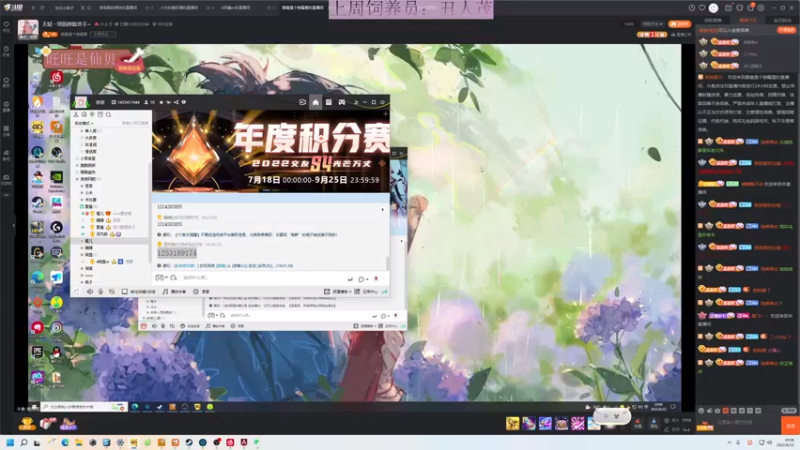This screenshot has width=800, height=450.
Task: Click the first gold gift icon in Huya gift bar
Action: tap(513, 423)
